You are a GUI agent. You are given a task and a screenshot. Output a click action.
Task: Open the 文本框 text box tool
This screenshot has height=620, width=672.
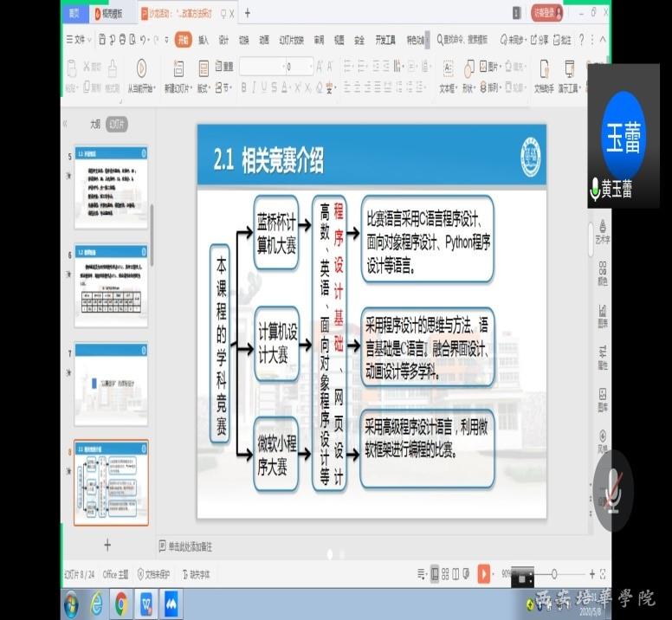(x=447, y=68)
